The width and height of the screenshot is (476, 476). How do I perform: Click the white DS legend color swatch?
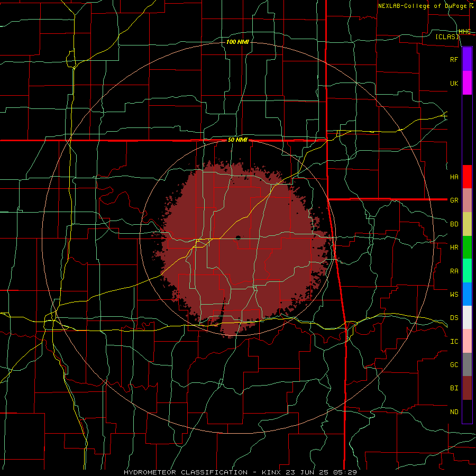click(467, 317)
